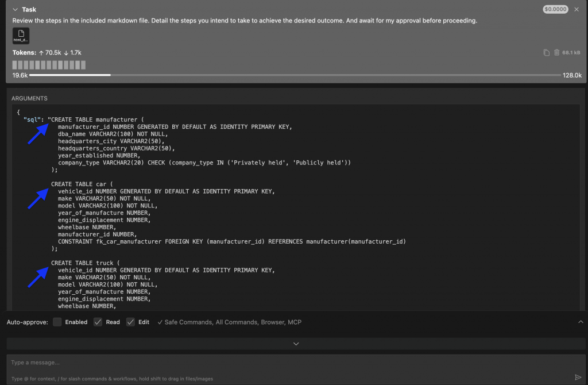The width and height of the screenshot is (588, 385).
Task: Delete the task using the trash icon
Action: 558,52
